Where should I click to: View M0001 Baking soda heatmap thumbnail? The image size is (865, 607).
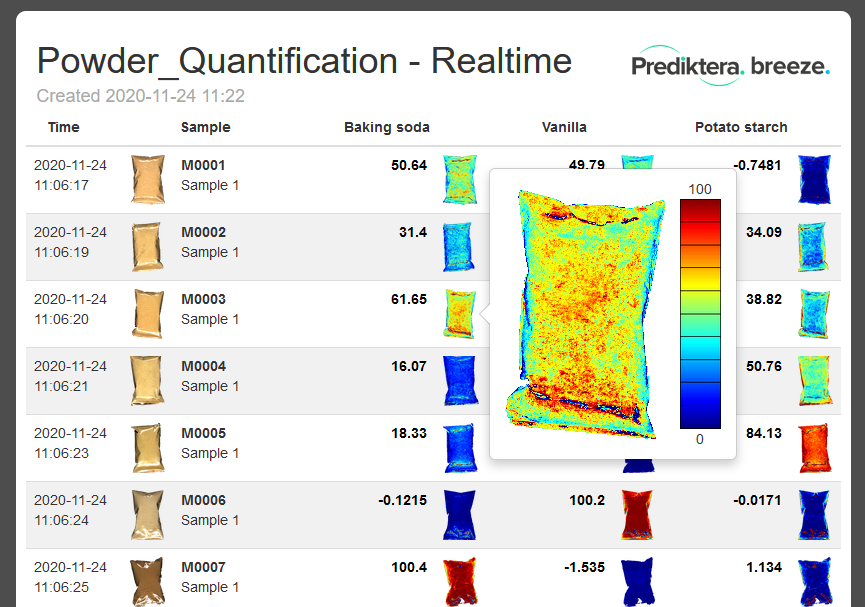click(461, 180)
